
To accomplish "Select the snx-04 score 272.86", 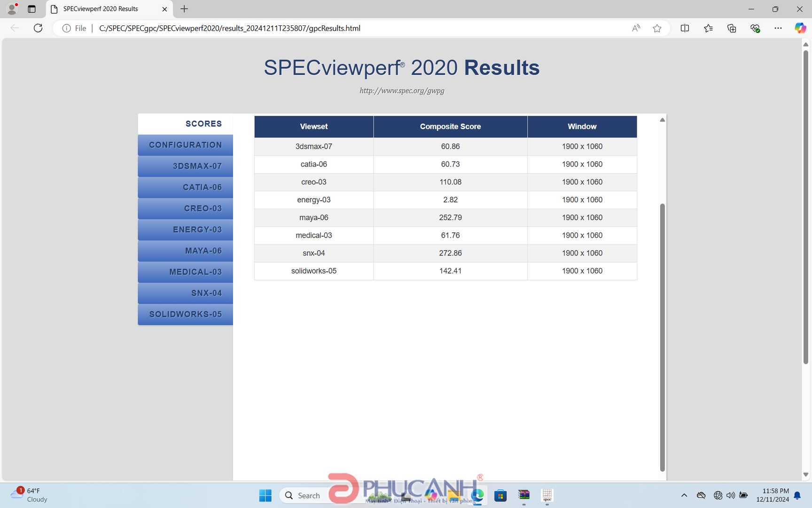I will [x=450, y=253].
